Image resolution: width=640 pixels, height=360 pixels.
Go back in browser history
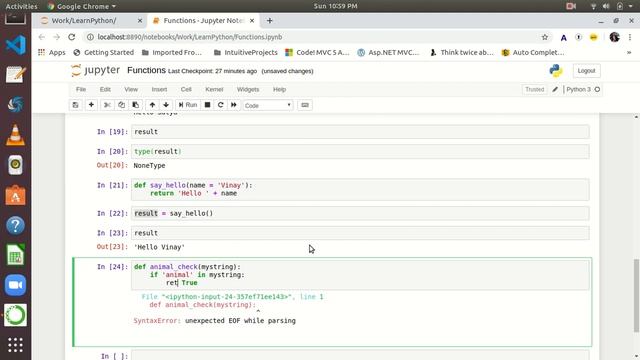[x=42, y=37]
